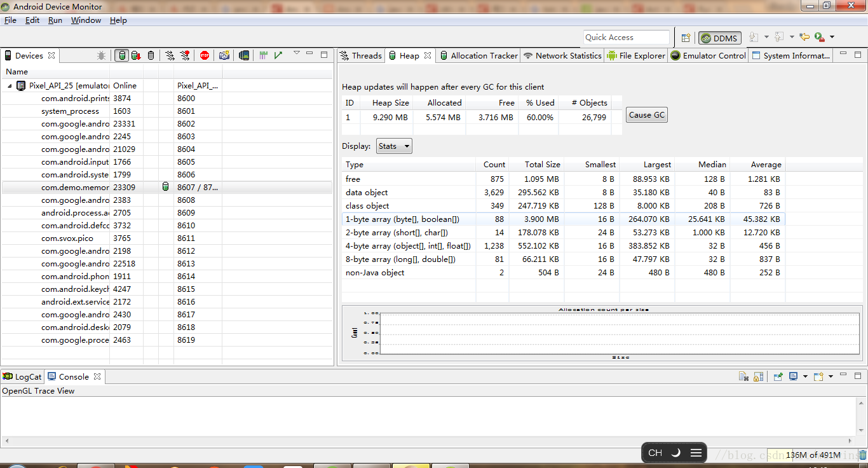Open the Edit menu

tap(32, 20)
